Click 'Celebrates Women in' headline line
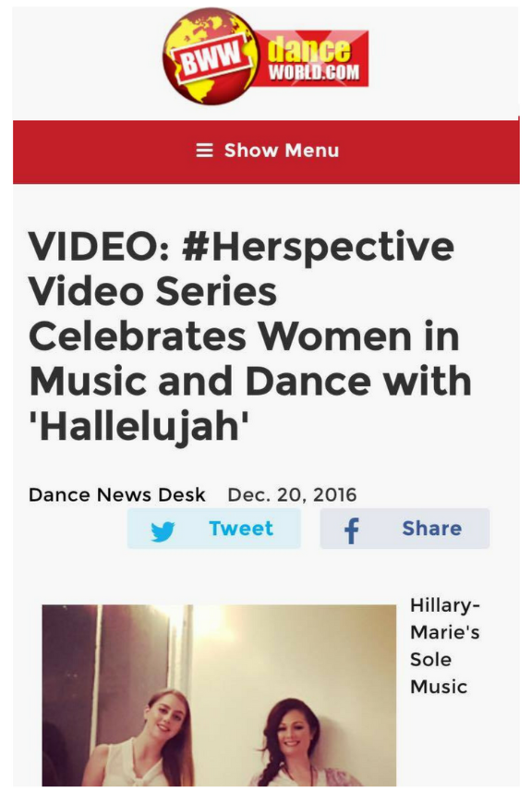Screen dimensions: 532x792 pos(245,335)
